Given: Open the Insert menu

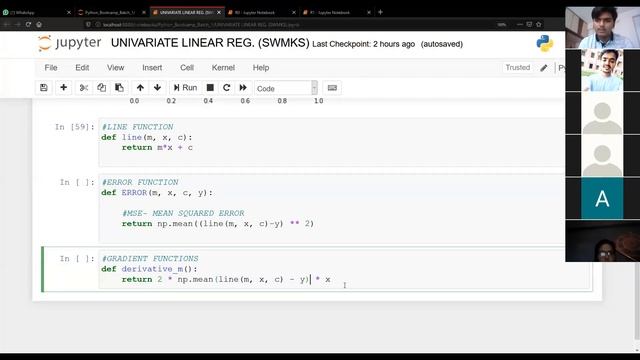Looking at the screenshot, I should [152, 68].
